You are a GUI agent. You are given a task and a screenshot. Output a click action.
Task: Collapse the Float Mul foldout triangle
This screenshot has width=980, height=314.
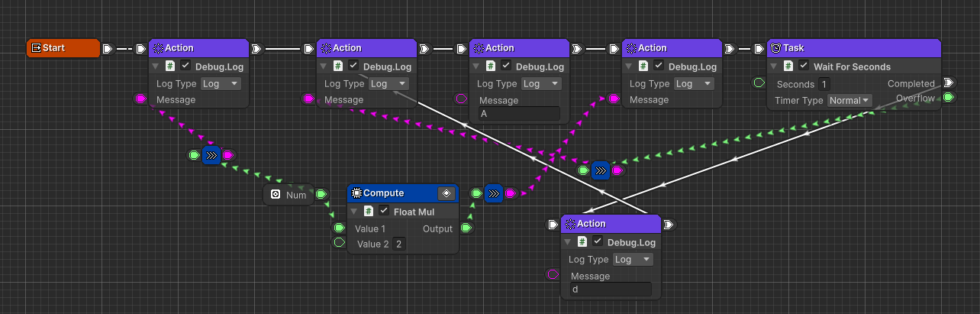[354, 212]
